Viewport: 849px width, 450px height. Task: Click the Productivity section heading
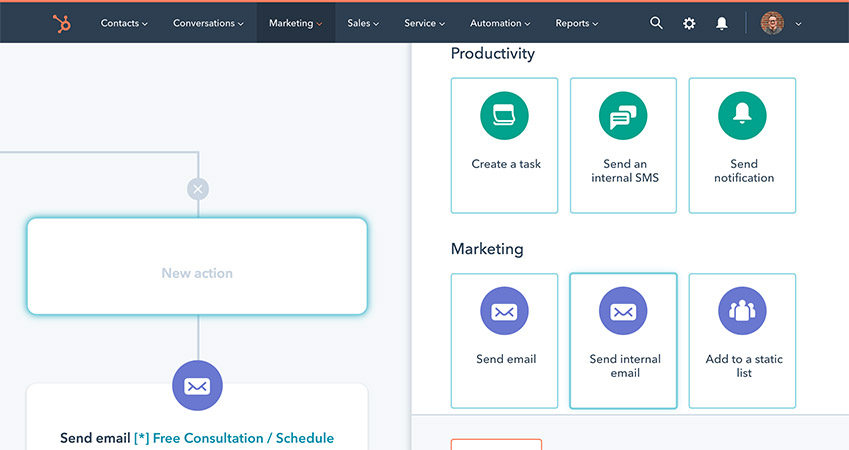coord(493,54)
